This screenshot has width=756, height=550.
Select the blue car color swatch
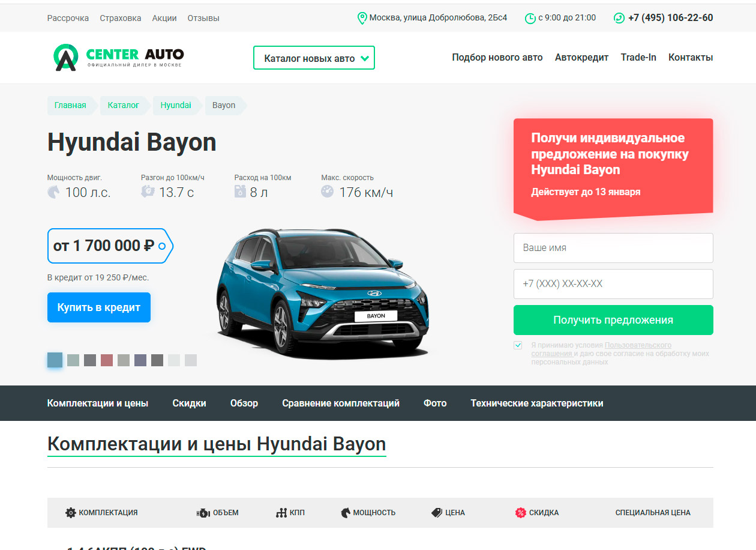click(x=55, y=360)
